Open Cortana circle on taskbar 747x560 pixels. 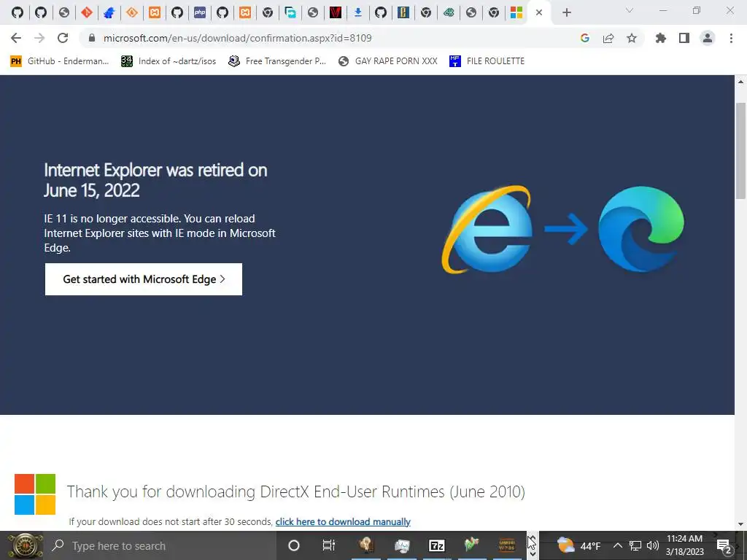pyautogui.click(x=294, y=545)
